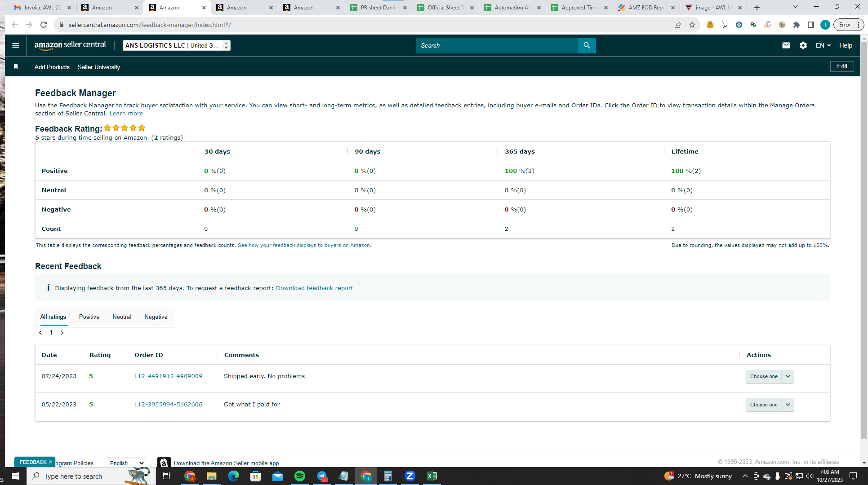Show hidden system tray icons
This screenshot has height=485, width=868.
coord(745,476)
